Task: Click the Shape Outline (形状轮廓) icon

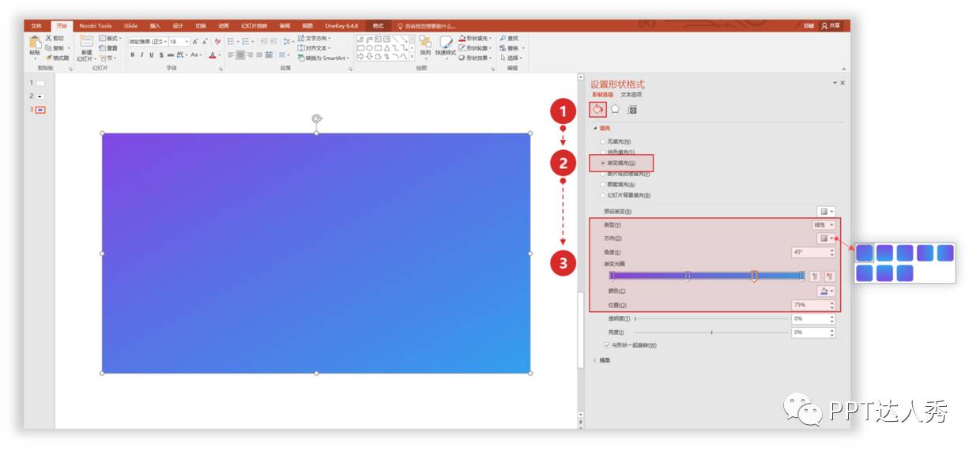Action: point(462,47)
